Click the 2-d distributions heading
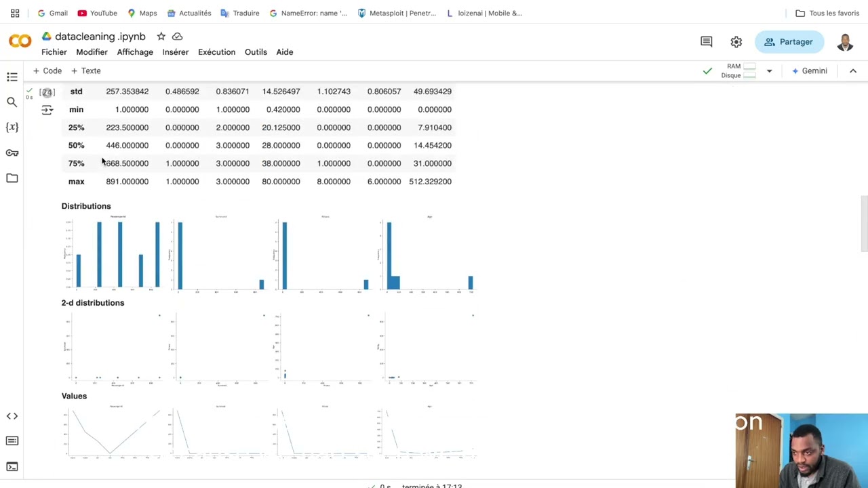868x488 pixels. click(93, 303)
